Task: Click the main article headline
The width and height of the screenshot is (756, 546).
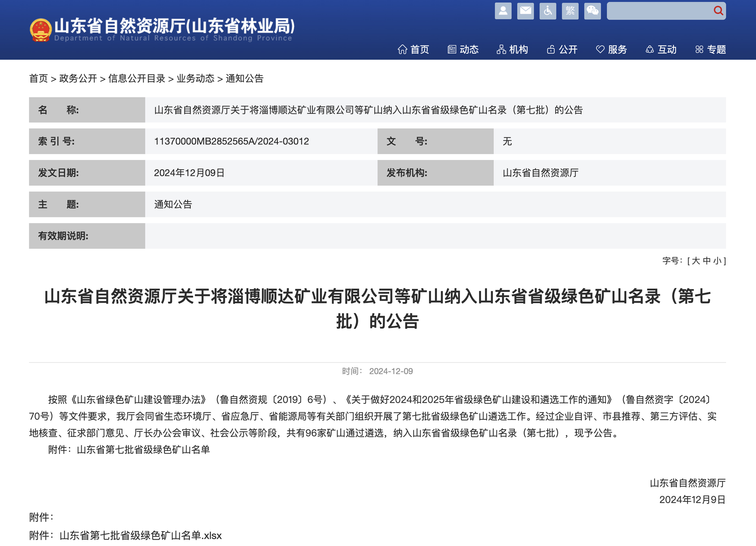Action: (x=378, y=309)
